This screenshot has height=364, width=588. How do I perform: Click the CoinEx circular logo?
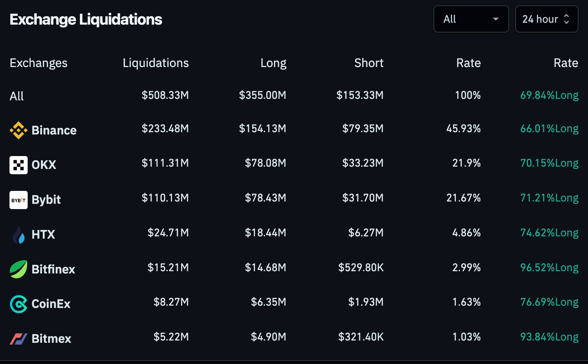click(x=18, y=304)
